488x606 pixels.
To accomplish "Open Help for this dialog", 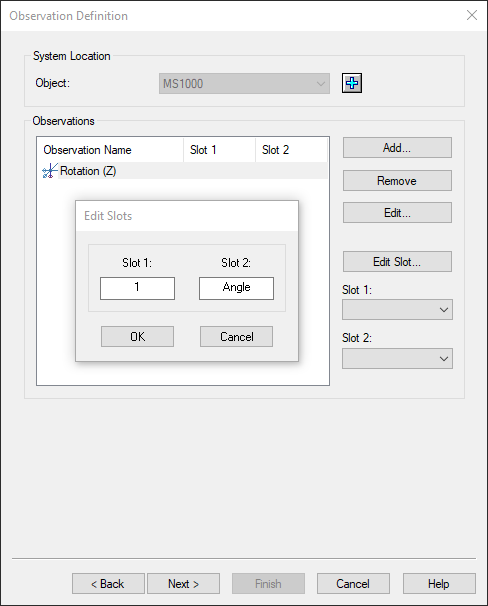I will coord(439,584).
